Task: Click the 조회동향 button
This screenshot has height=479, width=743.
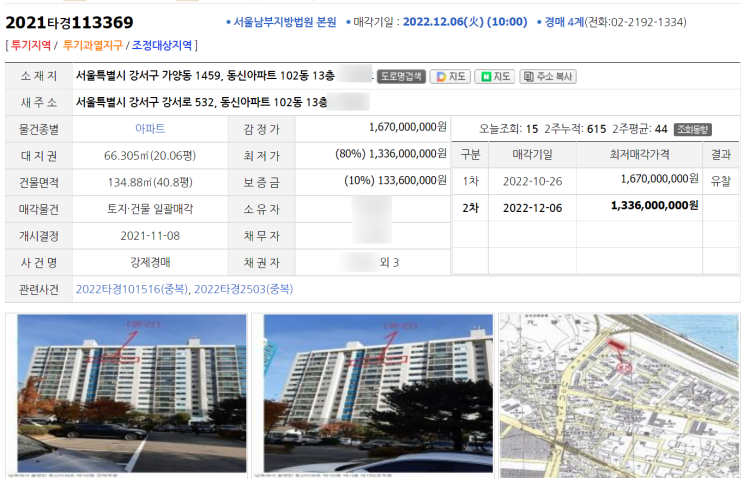Action: tap(692, 129)
